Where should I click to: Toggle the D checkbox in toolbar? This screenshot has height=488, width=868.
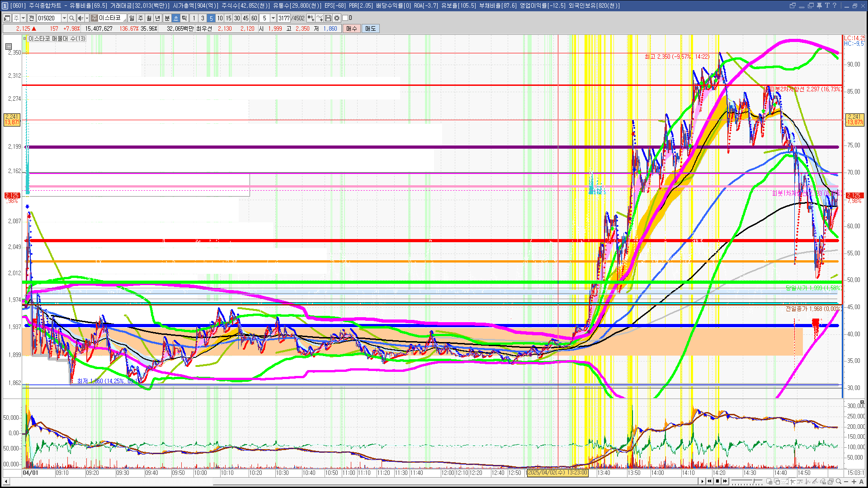[345, 18]
